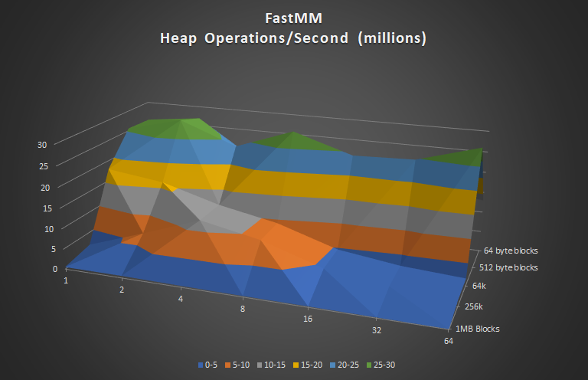
Task: Select the 10-15 legend label
Action: [275, 365]
